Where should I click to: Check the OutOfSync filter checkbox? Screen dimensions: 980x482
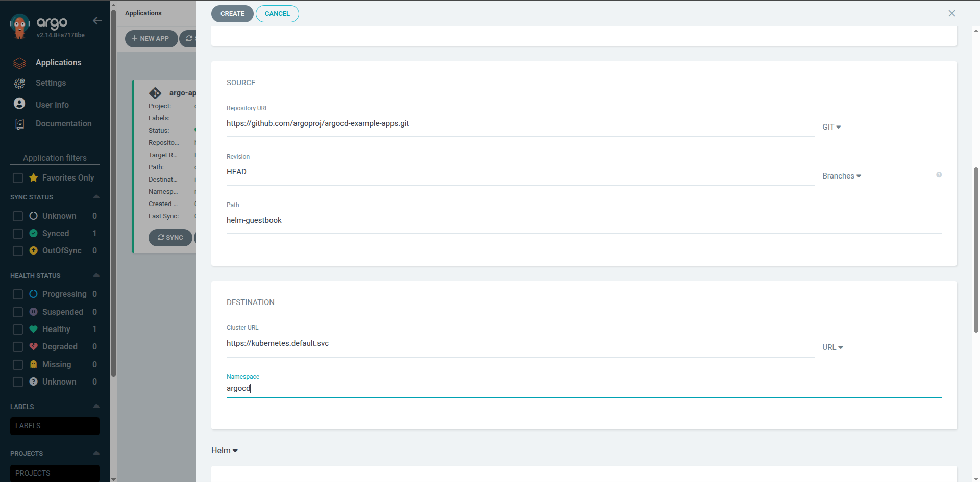click(18, 251)
